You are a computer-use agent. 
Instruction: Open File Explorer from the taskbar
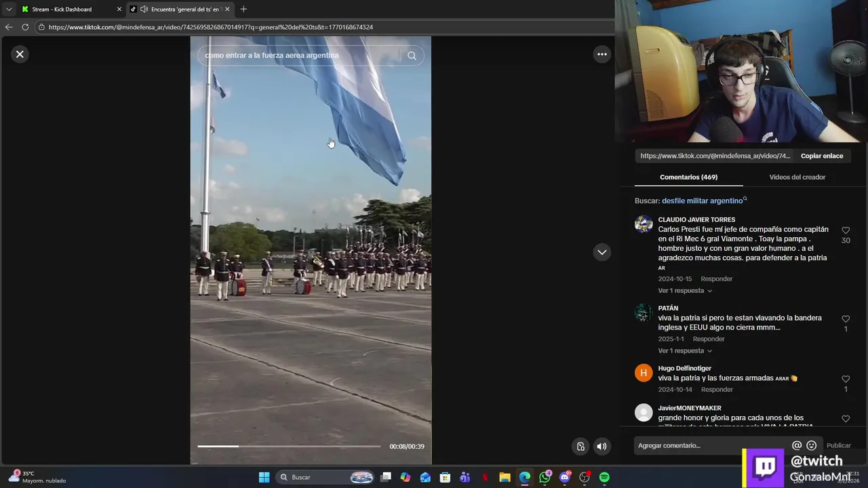pyautogui.click(x=505, y=477)
